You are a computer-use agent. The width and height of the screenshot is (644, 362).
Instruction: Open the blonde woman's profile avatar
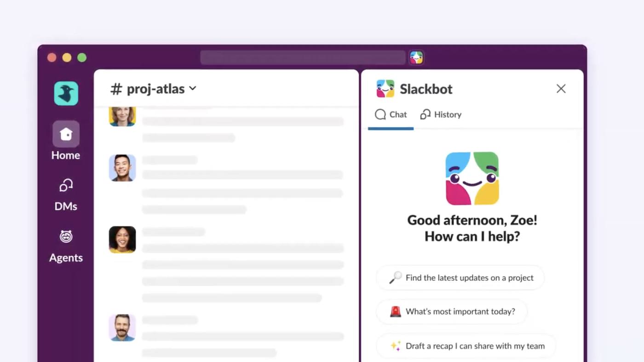coord(122,116)
